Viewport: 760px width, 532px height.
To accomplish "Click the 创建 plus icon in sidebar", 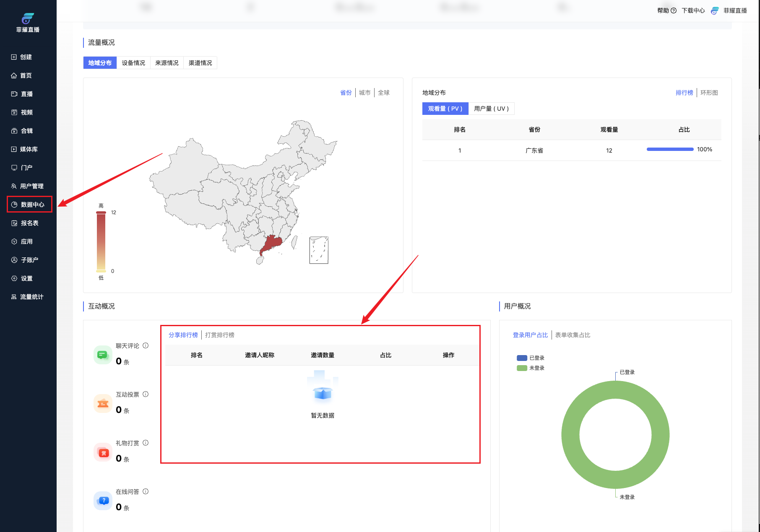I will coord(14,57).
